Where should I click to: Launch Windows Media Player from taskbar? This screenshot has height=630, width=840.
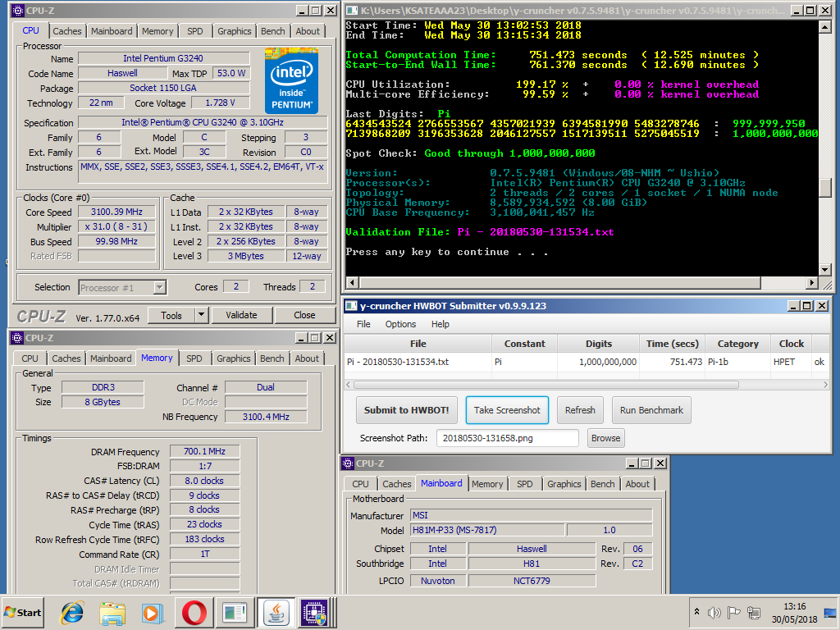(x=153, y=613)
